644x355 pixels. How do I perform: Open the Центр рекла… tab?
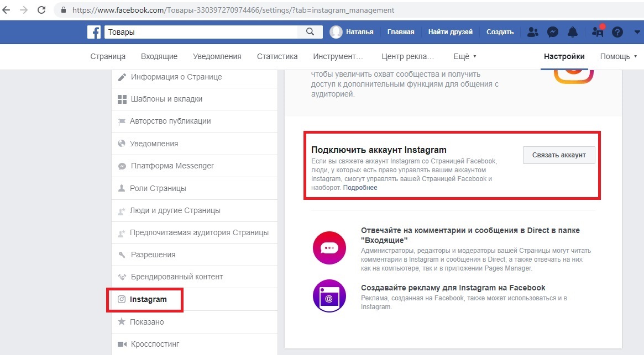pyautogui.click(x=408, y=56)
